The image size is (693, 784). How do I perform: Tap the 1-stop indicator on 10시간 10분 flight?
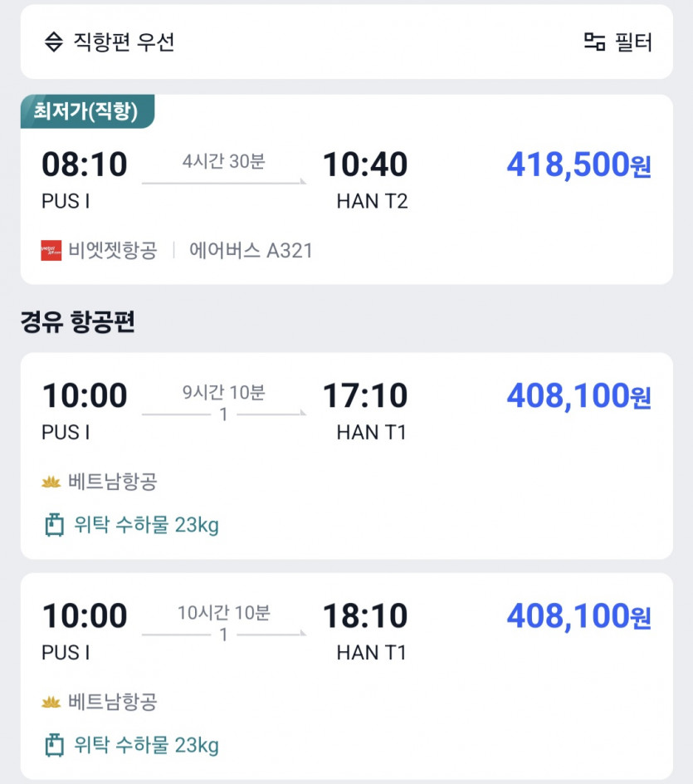tap(223, 635)
